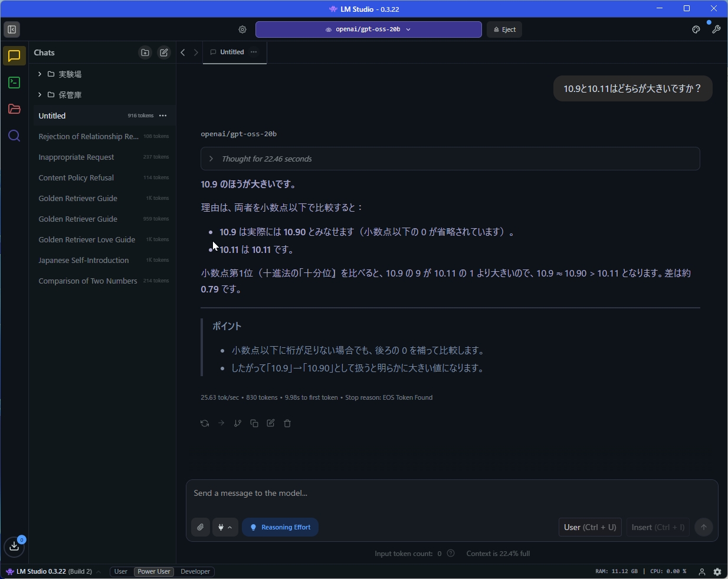Open Inappropriate Request chat
Image resolution: width=728 pixels, height=579 pixels.
click(103, 157)
